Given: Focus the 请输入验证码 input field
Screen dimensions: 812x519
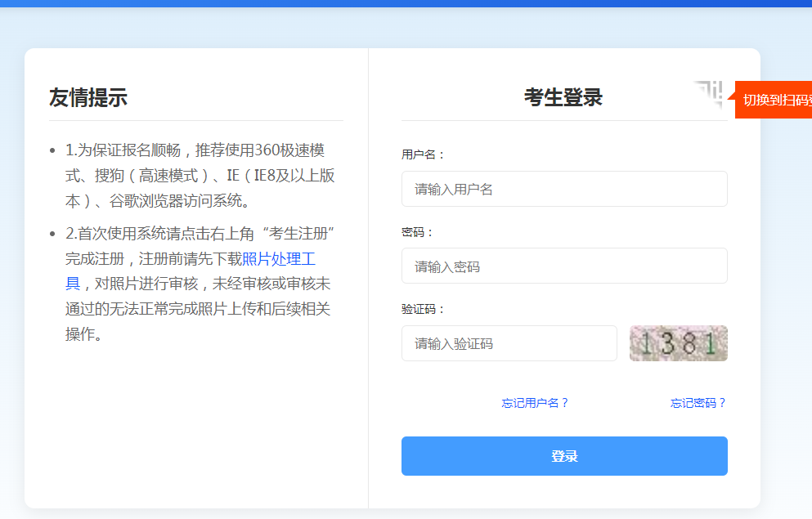Looking at the screenshot, I should (x=509, y=343).
